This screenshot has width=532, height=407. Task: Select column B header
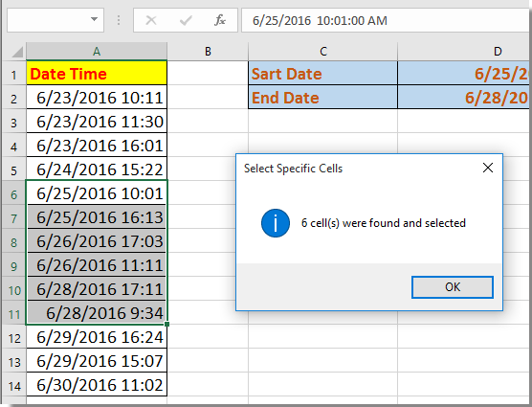coord(208,52)
